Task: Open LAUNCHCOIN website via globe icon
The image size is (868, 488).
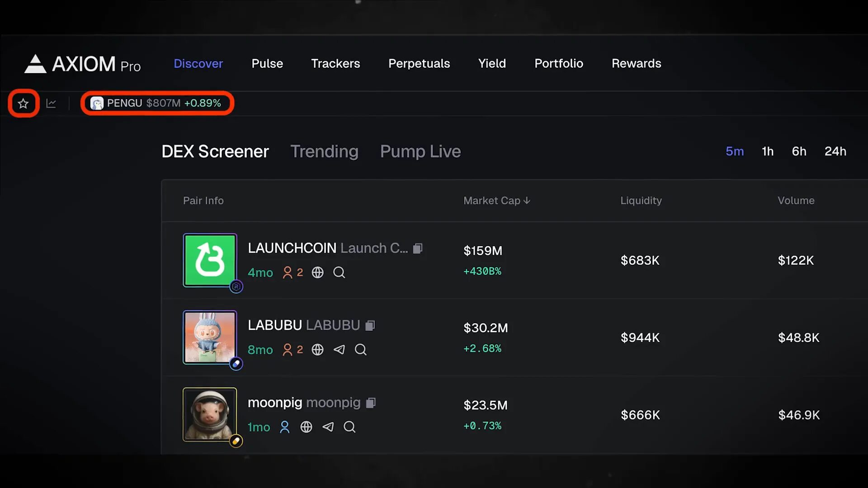Action: click(317, 272)
